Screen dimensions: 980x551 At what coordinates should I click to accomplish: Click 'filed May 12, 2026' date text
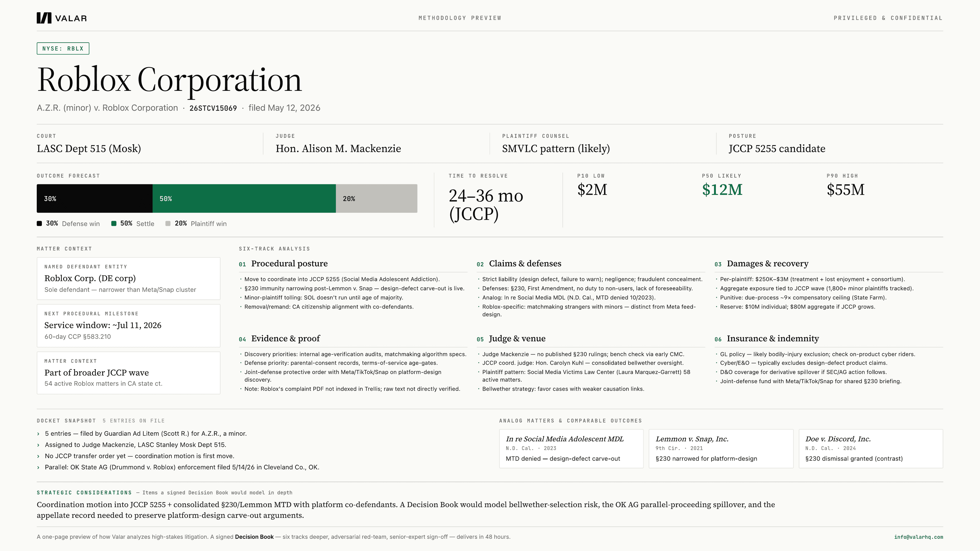click(284, 108)
